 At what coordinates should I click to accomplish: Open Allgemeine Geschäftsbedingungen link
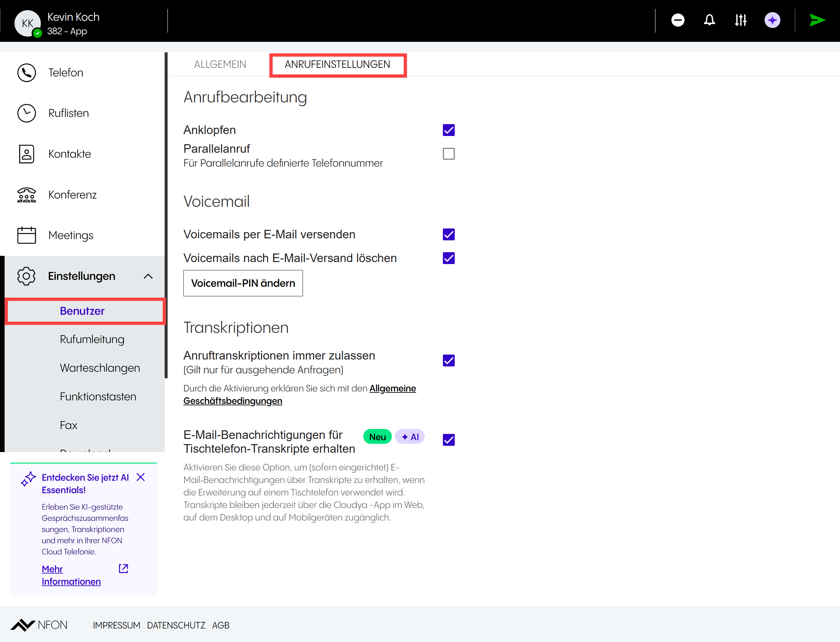pyautogui.click(x=393, y=388)
